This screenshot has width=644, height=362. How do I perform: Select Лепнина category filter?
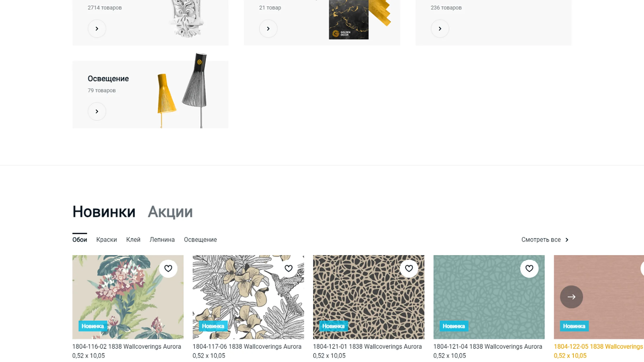[162, 240]
